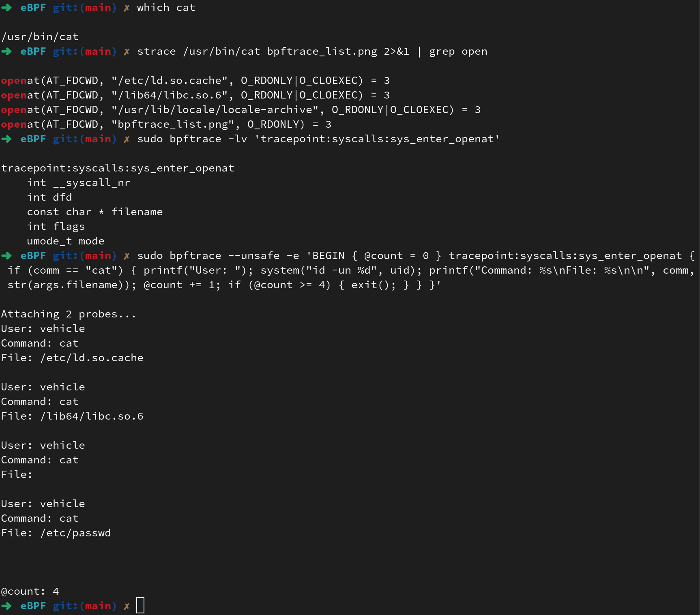Select the openat bpftrace_list.png strace line
The image size is (700, 615).
tap(166, 124)
